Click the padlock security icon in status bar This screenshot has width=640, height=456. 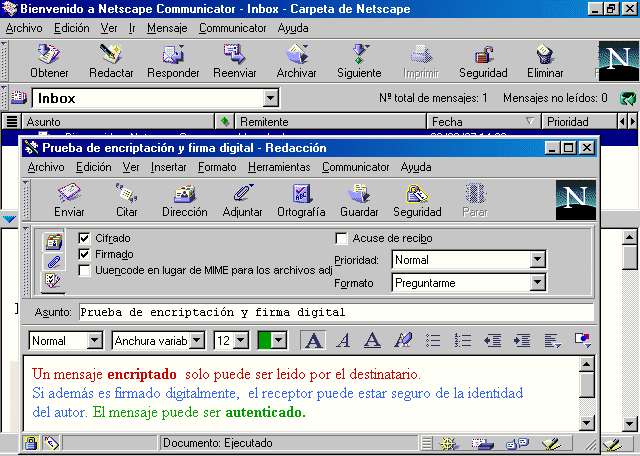31,443
